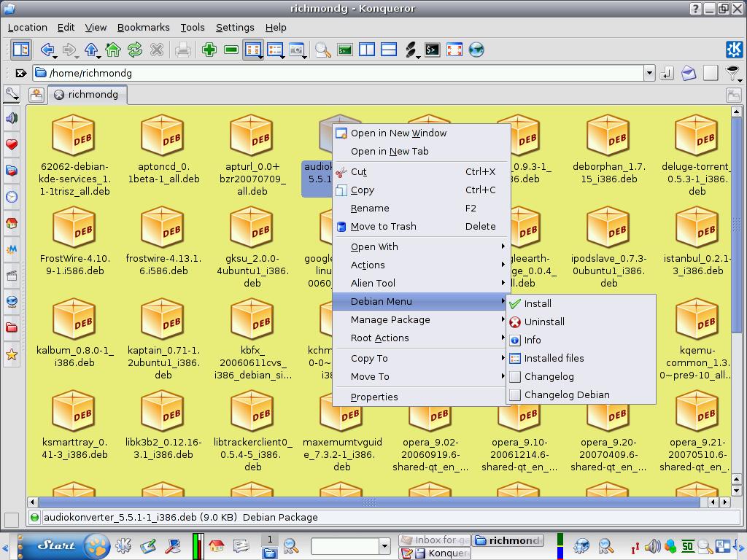
Task: Select Changelog Debian in submenu
Action: pos(581,394)
